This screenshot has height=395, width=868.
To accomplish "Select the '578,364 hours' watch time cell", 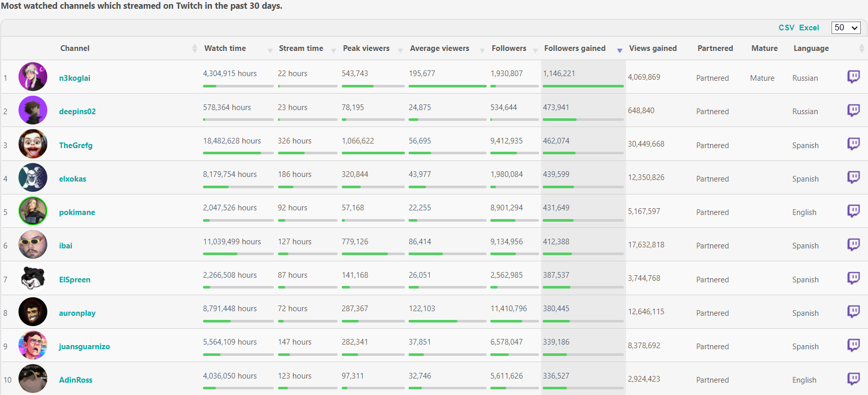I will pyautogui.click(x=227, y=107).
